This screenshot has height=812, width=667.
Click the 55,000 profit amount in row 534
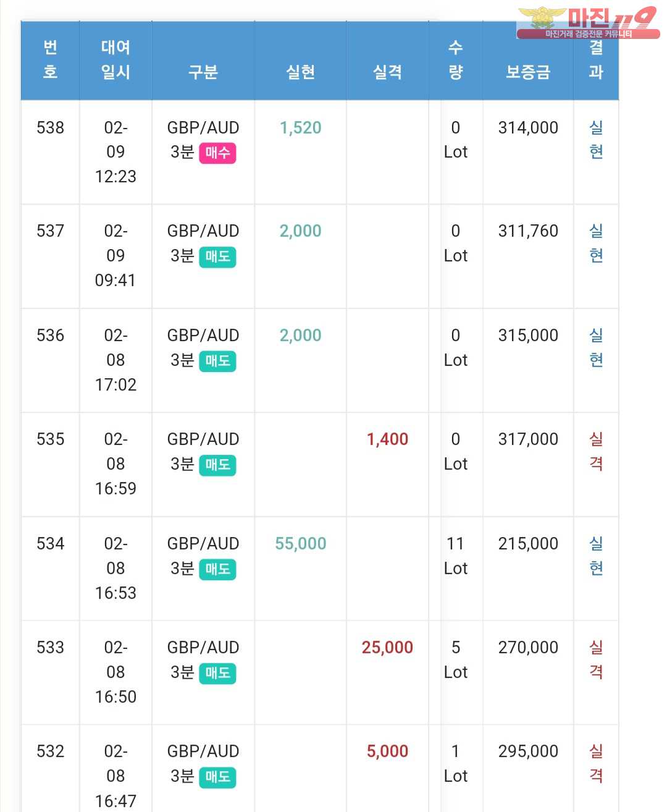[x=301, y=544]
